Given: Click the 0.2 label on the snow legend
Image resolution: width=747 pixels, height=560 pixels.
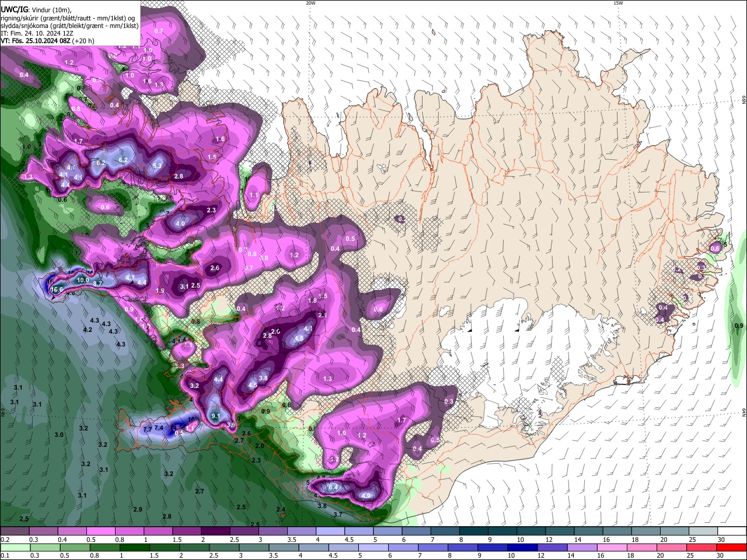Looking at the screenshot, I should click(5, 540).
